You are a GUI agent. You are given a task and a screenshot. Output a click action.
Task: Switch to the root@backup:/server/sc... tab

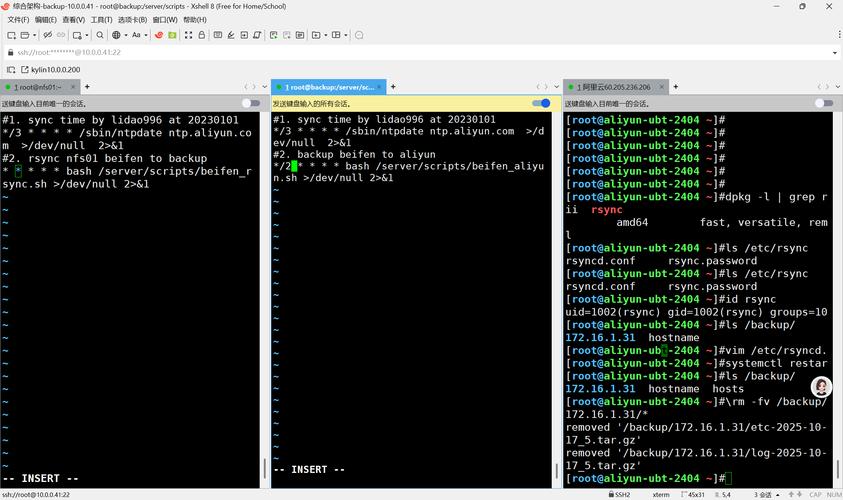328,87
